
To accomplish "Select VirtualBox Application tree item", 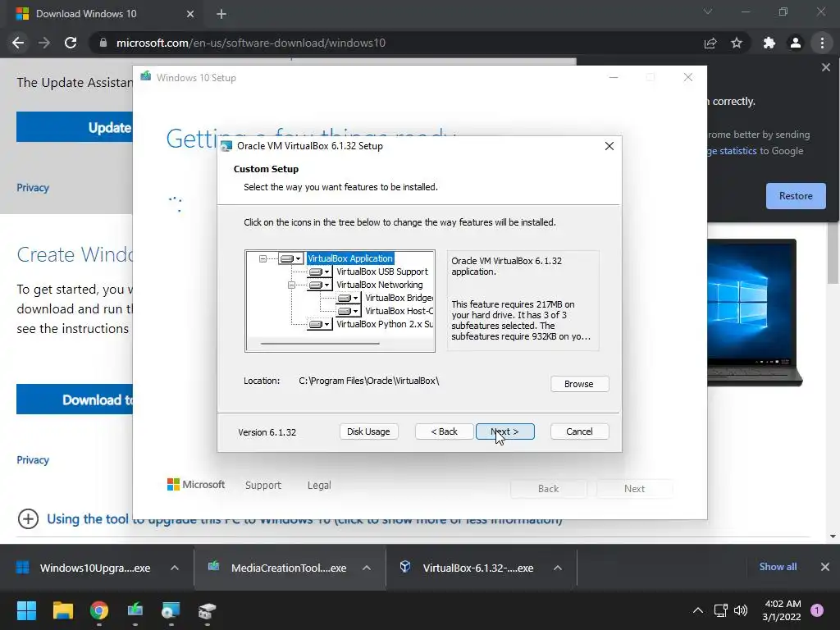I will tap(350, 258).
